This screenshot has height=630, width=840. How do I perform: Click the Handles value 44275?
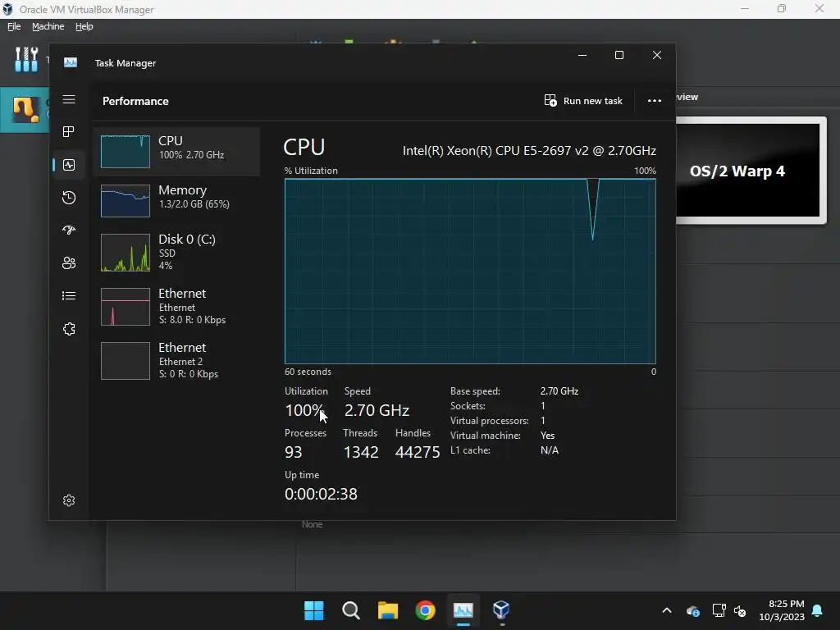[418, 452]
